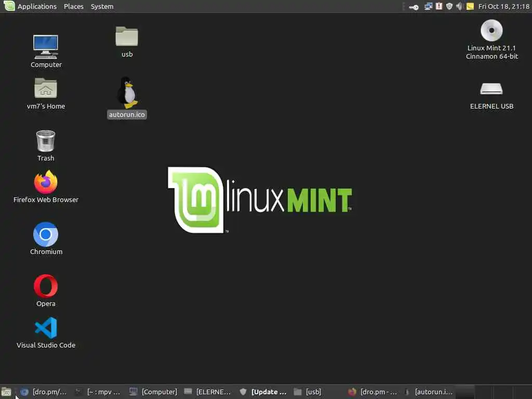Open the update manager shield tray icon
Screen dimensions: 532x399
pyautogui.click(x=449, y=6)
